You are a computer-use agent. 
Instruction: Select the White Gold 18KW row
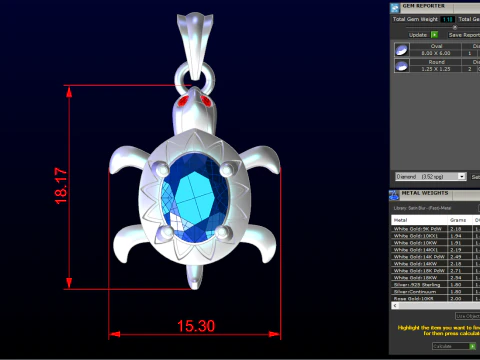435,278
